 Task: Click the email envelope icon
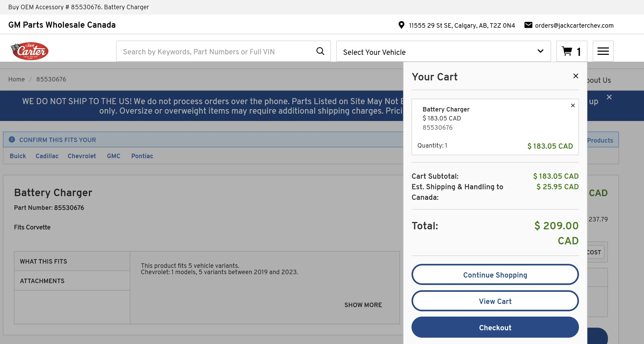point(528,25)
